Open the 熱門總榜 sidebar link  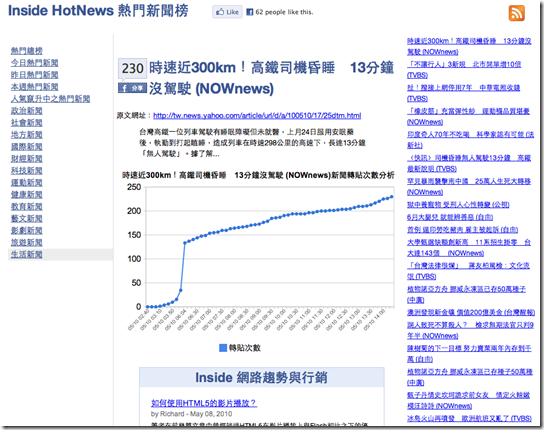tap(27, 51)
